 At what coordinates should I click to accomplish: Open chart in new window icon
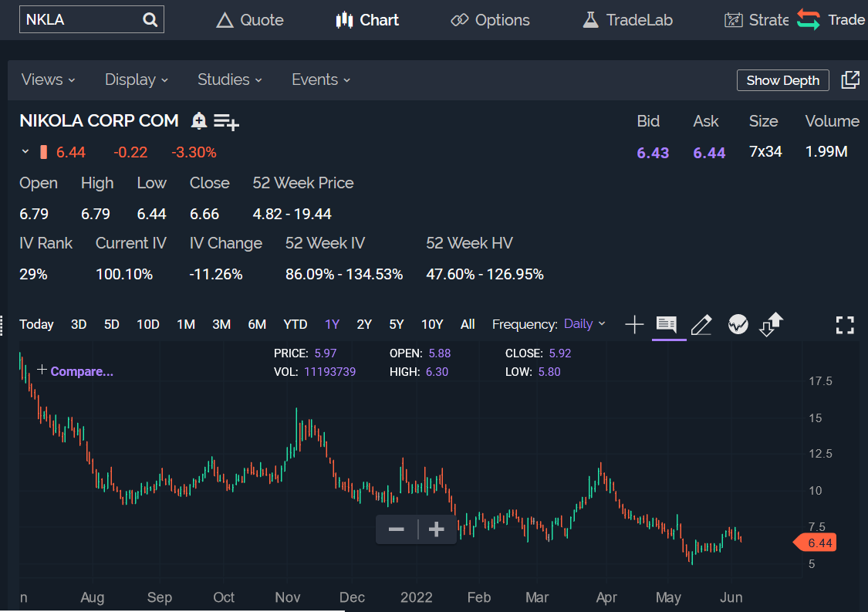click(x=850, y=80)
